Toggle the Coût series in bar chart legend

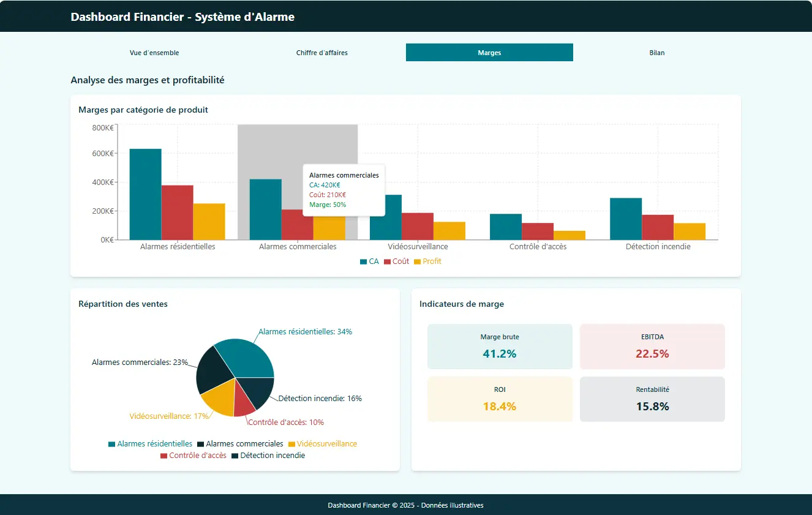pos(397,261)
